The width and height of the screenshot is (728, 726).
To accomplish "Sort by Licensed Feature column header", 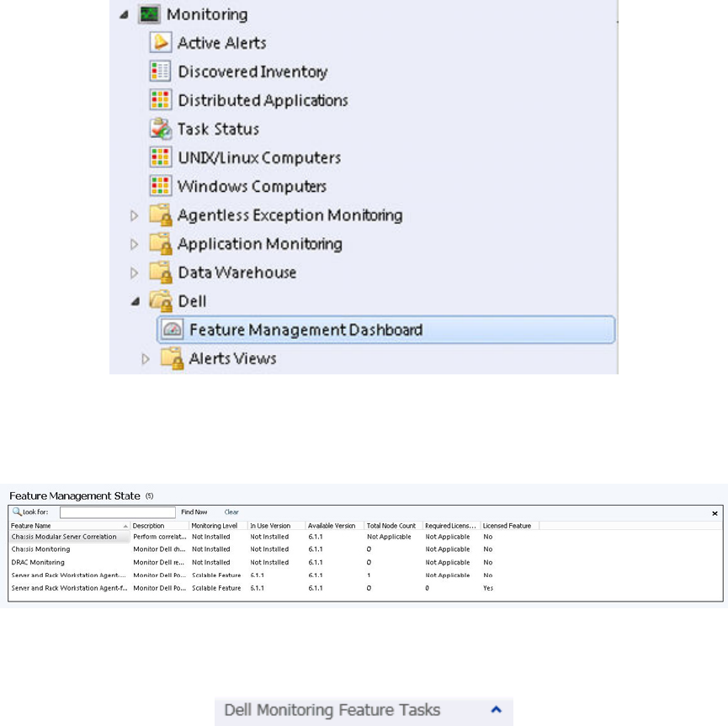I will (510, 526).
